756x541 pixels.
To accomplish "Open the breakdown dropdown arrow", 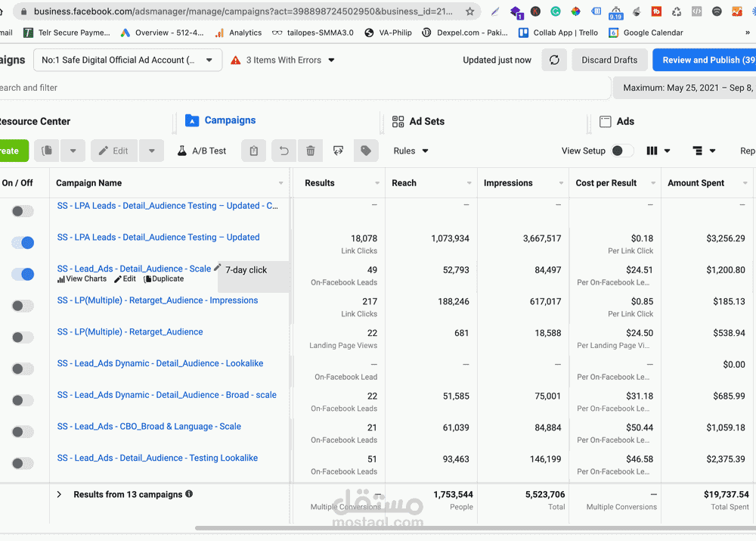I will (x=713, y=151).
